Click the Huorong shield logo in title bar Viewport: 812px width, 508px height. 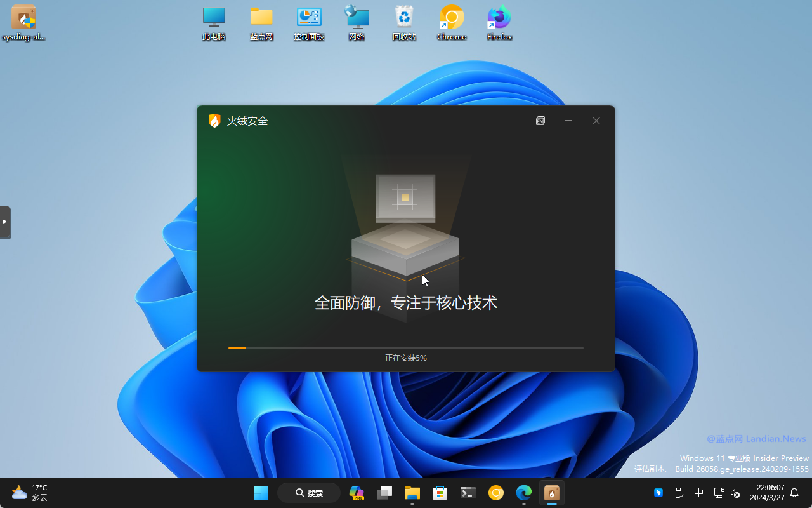click(214, 121)
